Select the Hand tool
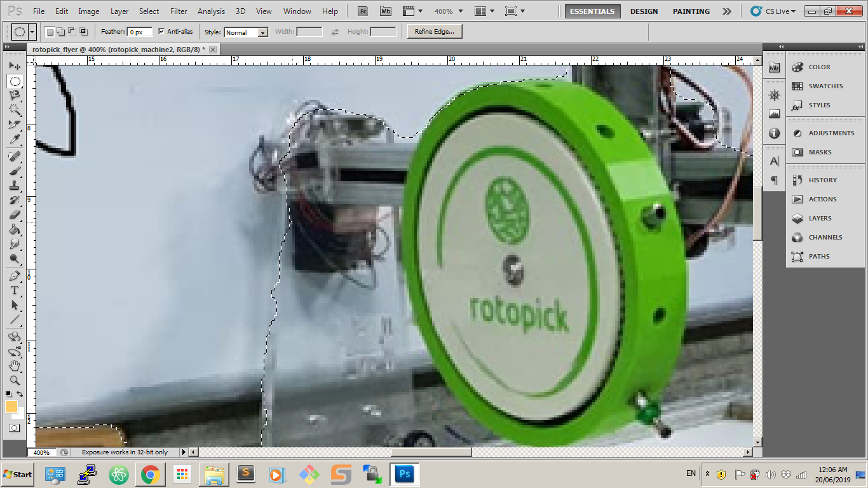Image resolution: width=868 pixels, height=488 pixels. coord(15,366)
